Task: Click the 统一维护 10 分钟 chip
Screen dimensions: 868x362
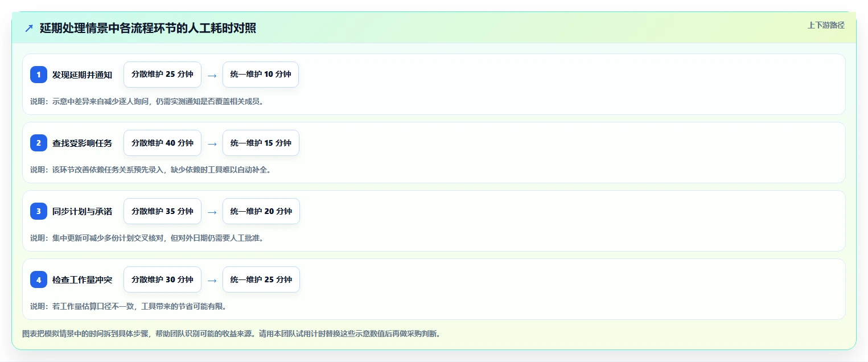Action: [x=261, y=75]
